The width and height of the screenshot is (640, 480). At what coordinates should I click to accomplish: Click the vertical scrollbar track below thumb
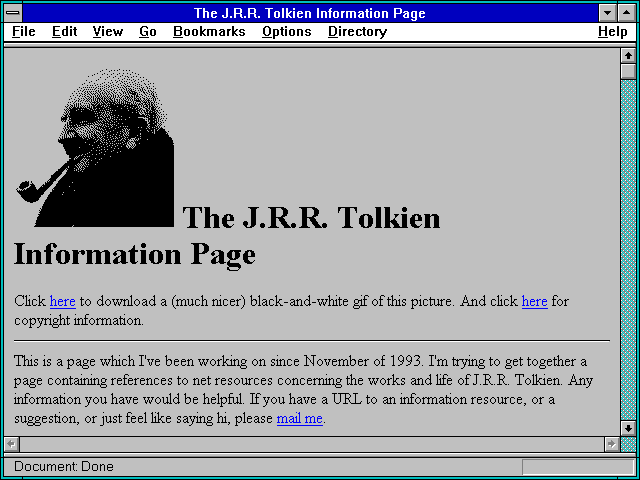pyautogui.click(x=628, y=250)
